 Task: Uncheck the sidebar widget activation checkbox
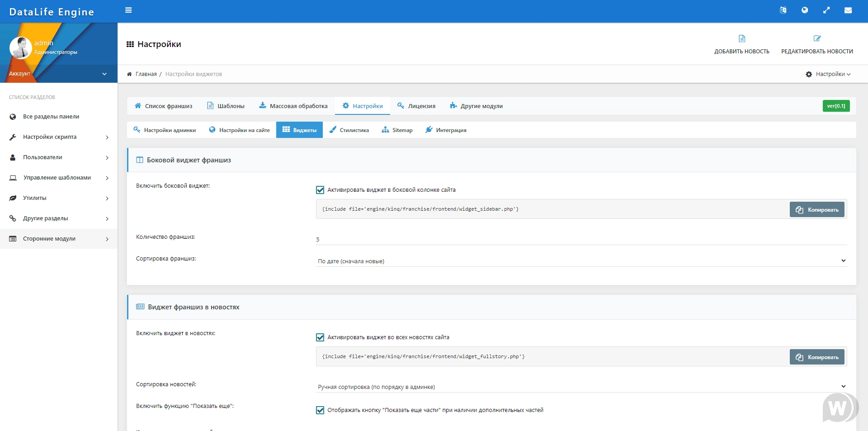coord(320,190)
